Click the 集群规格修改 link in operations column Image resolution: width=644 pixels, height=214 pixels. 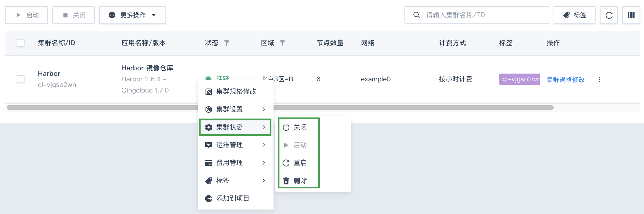coord(565,80)
